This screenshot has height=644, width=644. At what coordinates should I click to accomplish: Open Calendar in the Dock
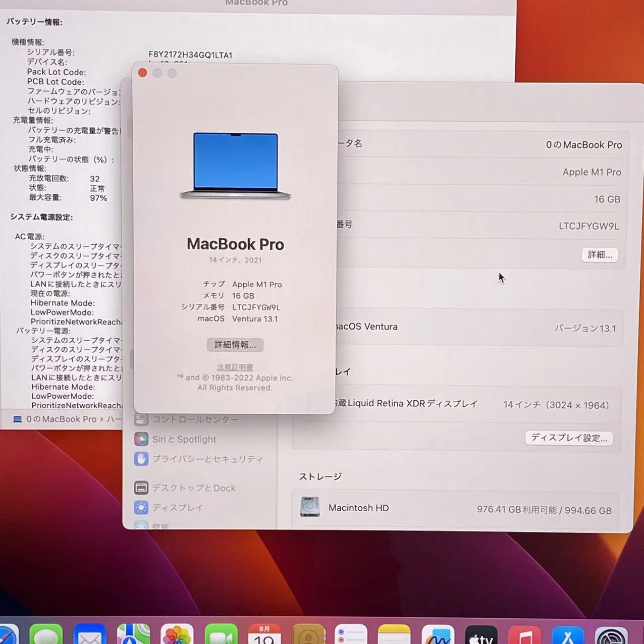point(264,634)
